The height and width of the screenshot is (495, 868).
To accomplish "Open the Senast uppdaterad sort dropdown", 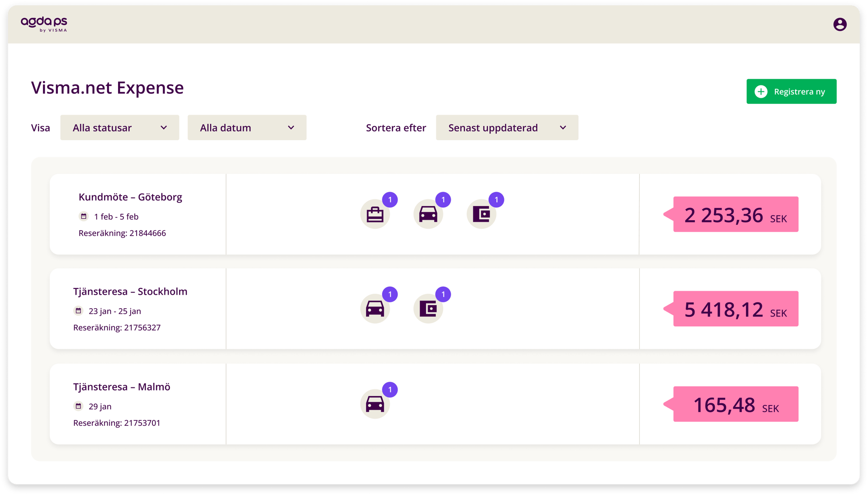I will click(x=507, y=127).
